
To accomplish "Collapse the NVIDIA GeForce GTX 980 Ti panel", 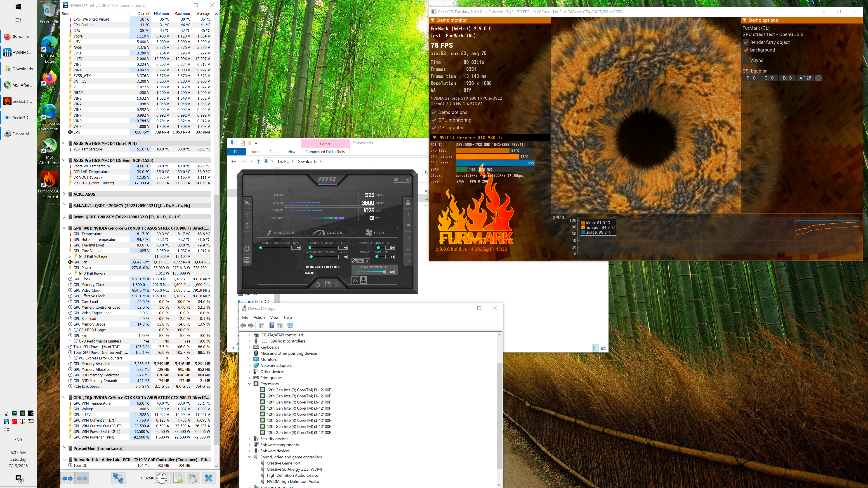I will 434,137.
